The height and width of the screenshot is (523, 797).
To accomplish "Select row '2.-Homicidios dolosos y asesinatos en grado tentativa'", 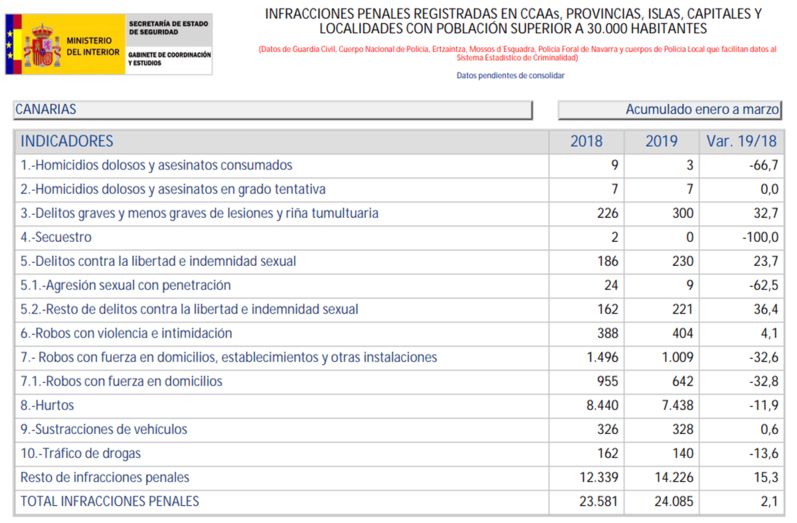I will coord(399,190).
